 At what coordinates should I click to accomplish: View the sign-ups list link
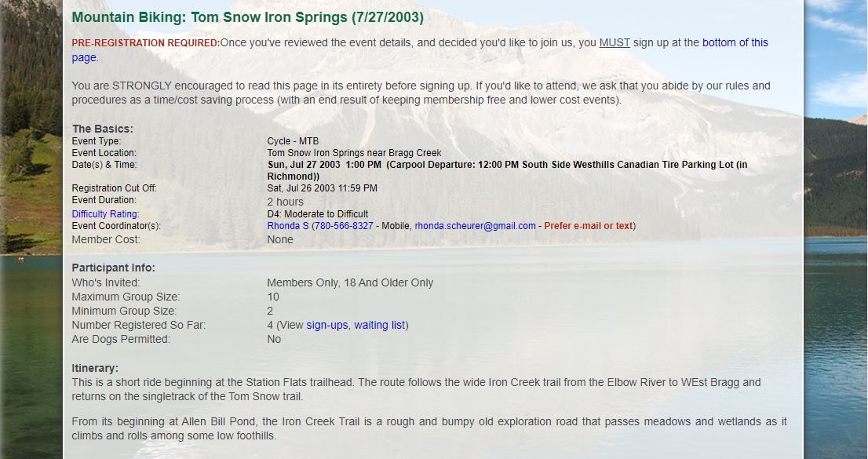tap(327, 325)
